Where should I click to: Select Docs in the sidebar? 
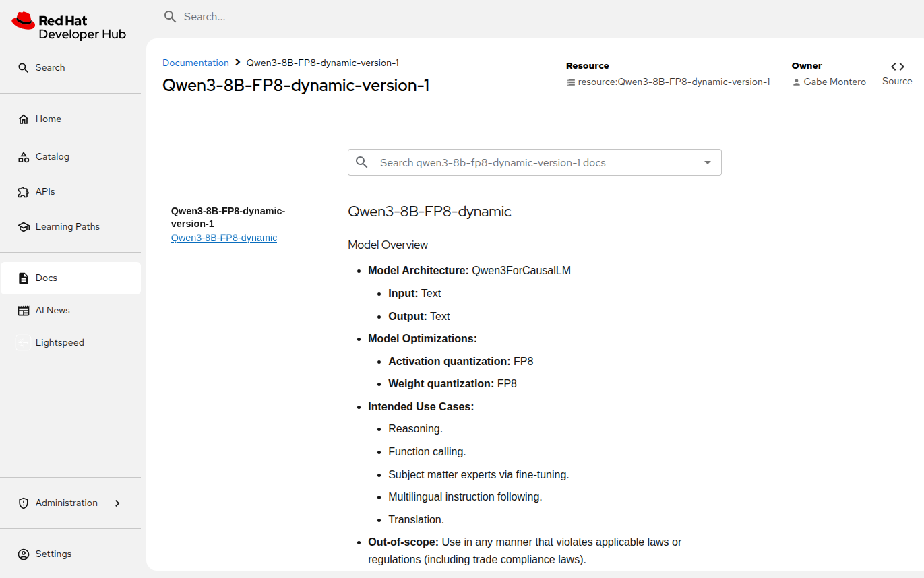pos(47,278)
